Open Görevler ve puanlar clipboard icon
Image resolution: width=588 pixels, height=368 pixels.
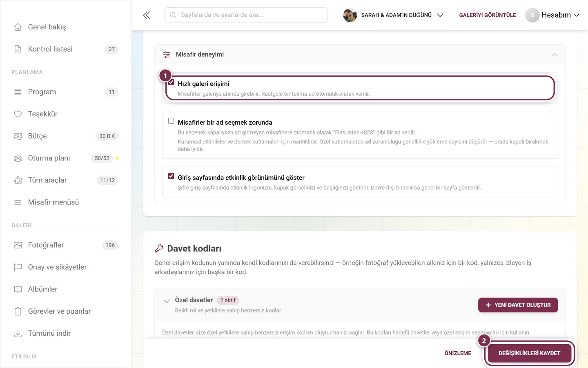(18, 311)
